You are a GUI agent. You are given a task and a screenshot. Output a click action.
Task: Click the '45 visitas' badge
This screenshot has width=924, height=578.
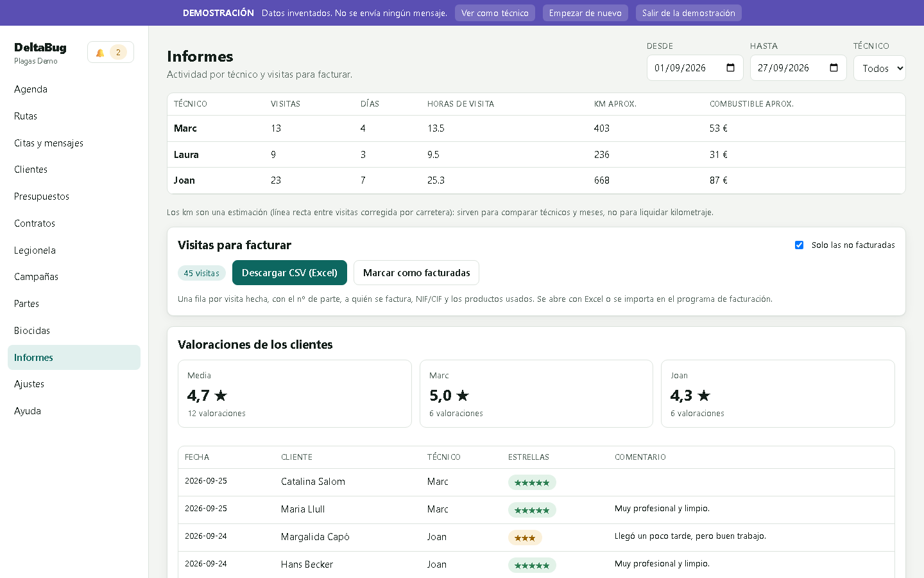tap(201, 273)
